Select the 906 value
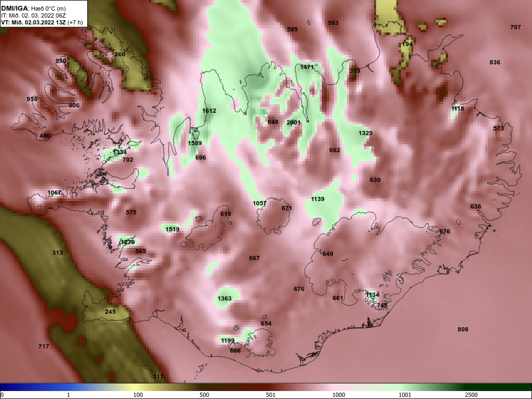This screenshot has width=532, height=399. pos(74,105)
